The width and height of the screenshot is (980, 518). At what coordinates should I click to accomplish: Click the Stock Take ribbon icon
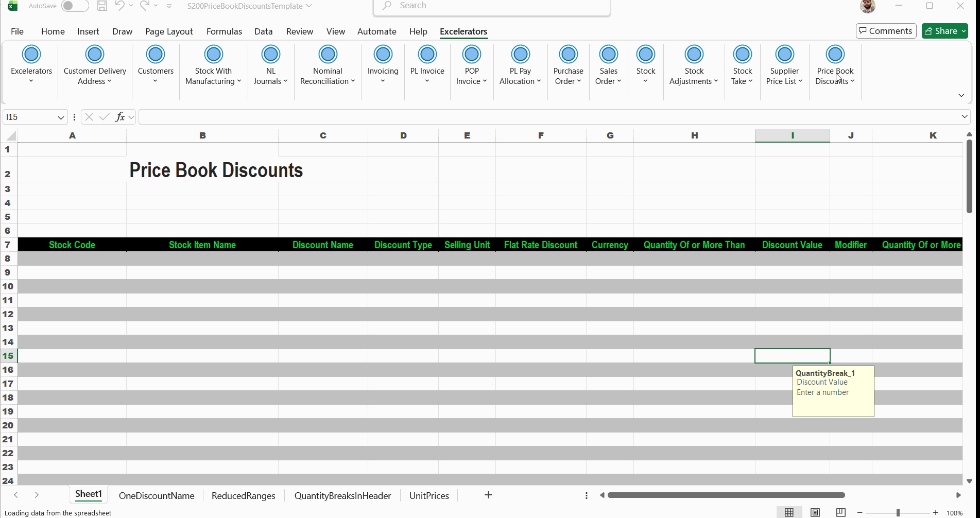(x=742, y=55)
